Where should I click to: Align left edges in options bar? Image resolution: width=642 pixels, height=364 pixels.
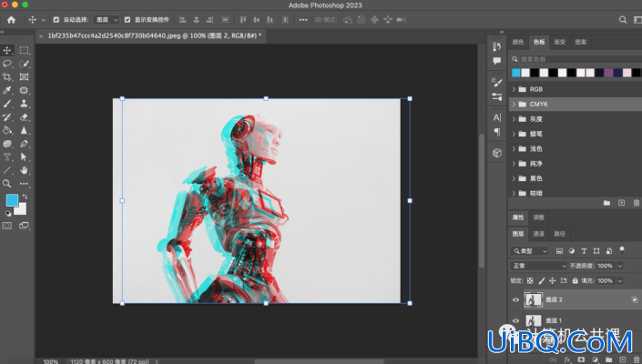(x=183, y=20)
